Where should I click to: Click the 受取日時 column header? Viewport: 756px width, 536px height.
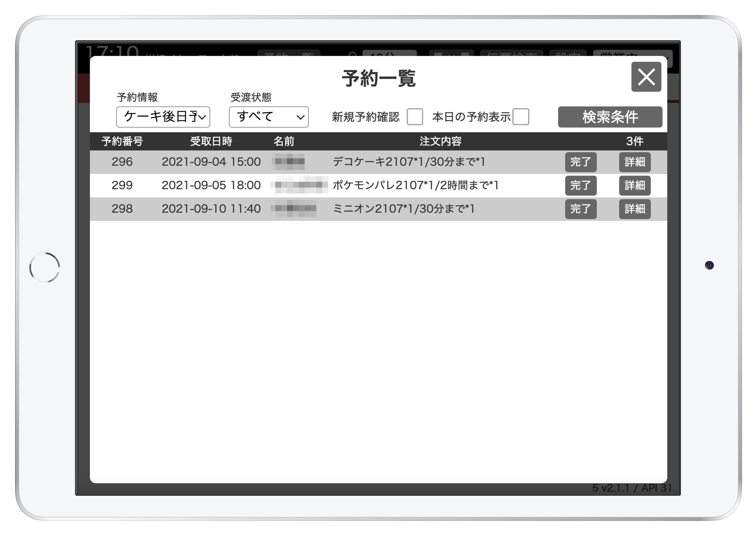211,141
